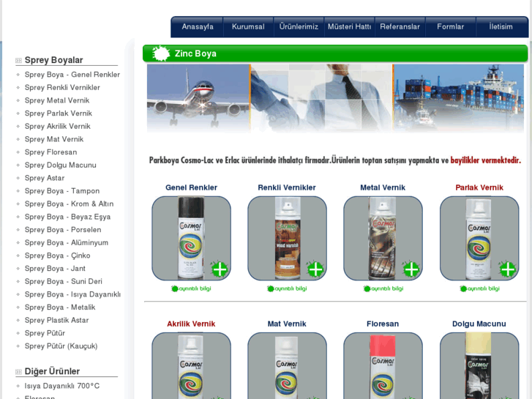Open Sprey Boya - Jant link

tap(55, 268)
